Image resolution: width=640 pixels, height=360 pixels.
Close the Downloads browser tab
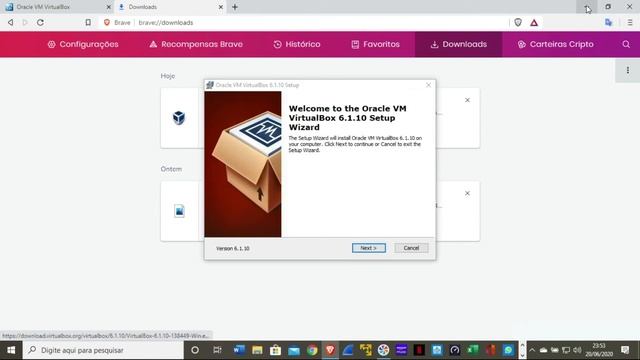tap(220, 7)
